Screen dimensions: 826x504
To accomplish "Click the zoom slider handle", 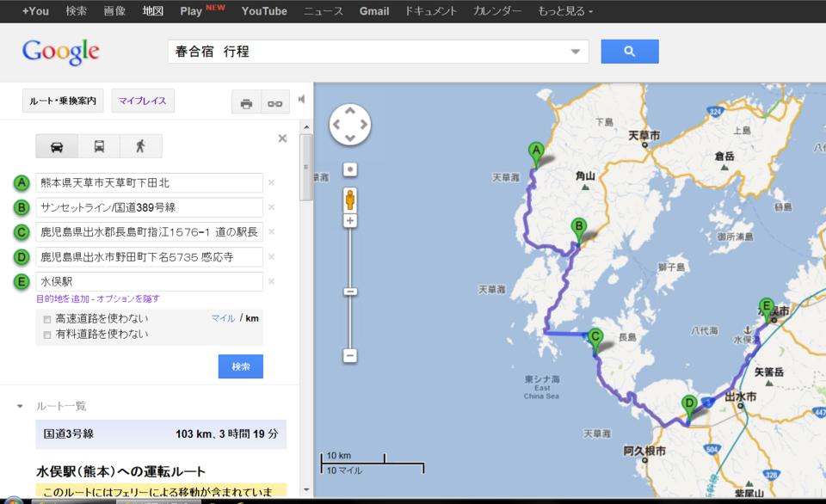I will coord(350,292).
